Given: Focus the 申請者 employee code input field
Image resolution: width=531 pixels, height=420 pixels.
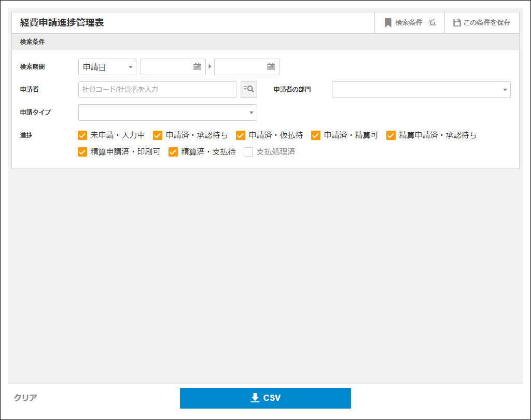Looking at the screenshot, I should (157, 90).
